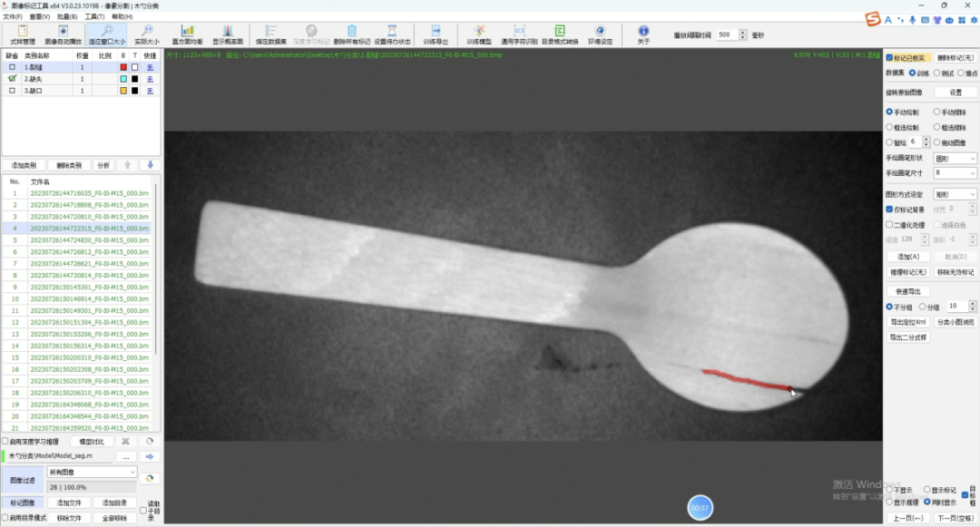Viewport: 980px width, 527px height.
Task: Open 目录格式转换 directory format converter
Action: [x=560, y=31]
